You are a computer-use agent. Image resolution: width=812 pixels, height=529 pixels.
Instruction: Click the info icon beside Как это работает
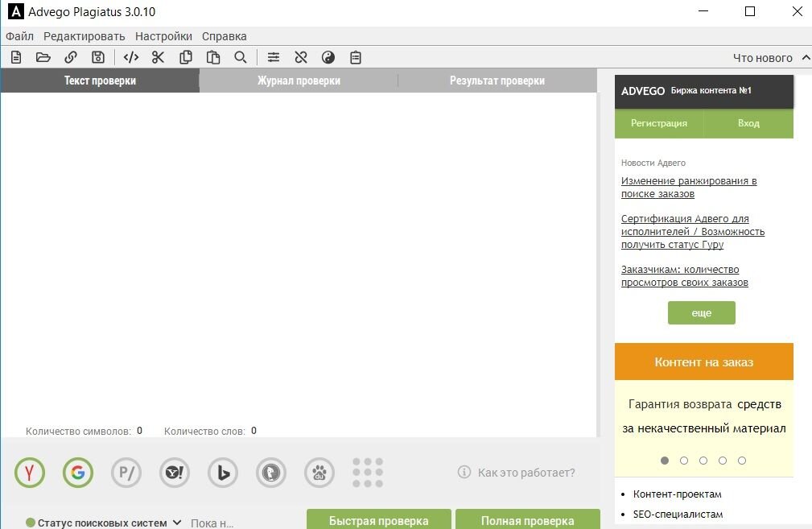(x=464, y=472)
